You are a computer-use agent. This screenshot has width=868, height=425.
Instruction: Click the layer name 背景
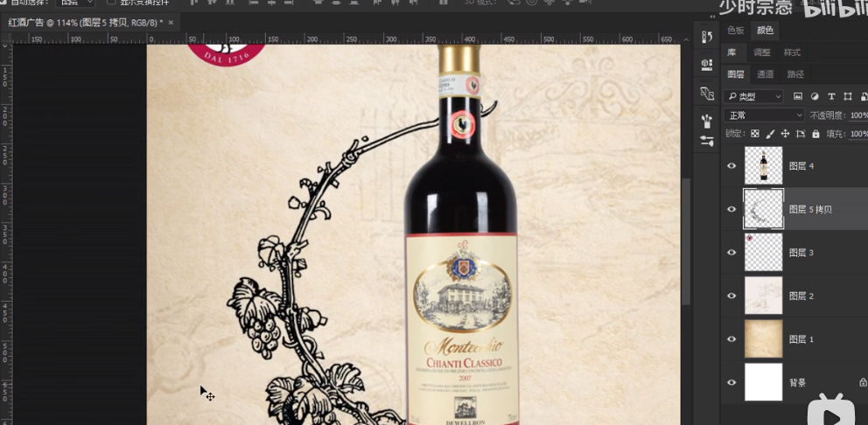coord(797,382)
